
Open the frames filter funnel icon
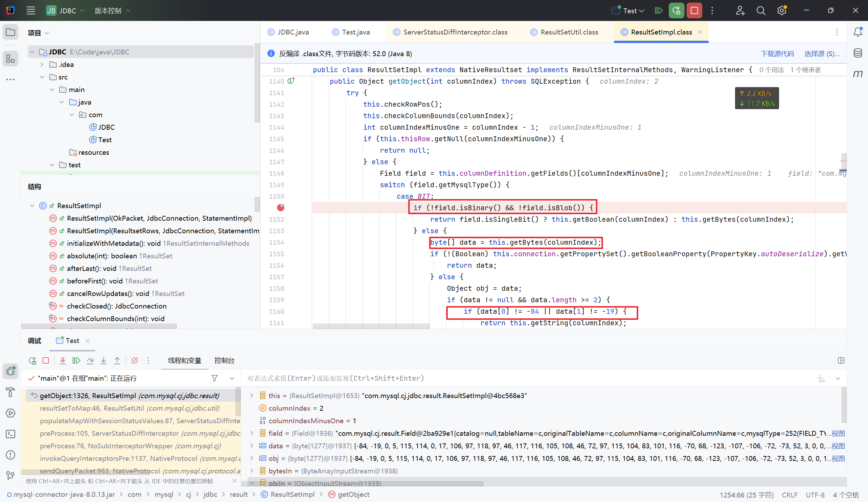pos(215,378)
